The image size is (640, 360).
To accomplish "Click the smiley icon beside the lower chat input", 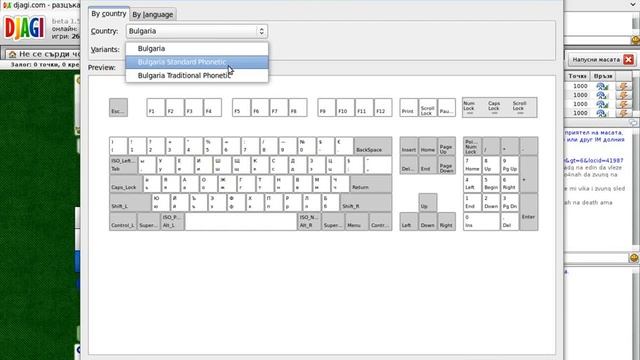I will [634, 258].
